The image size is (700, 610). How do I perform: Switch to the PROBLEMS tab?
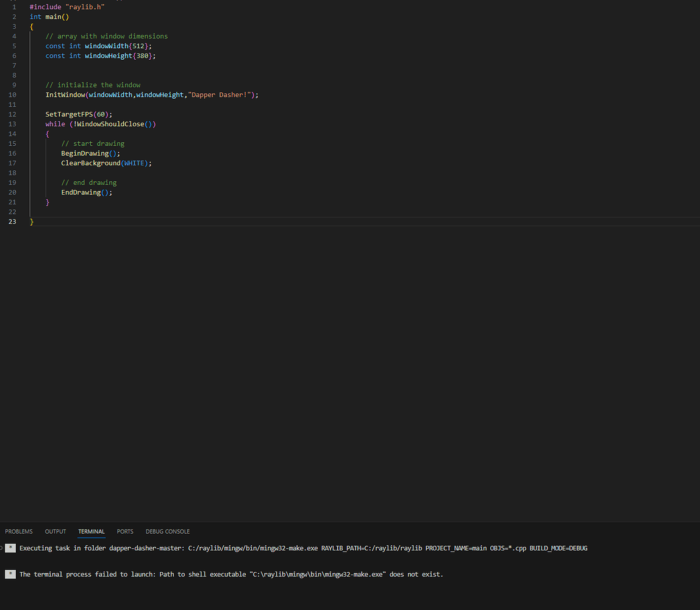(x=18, y=531)
